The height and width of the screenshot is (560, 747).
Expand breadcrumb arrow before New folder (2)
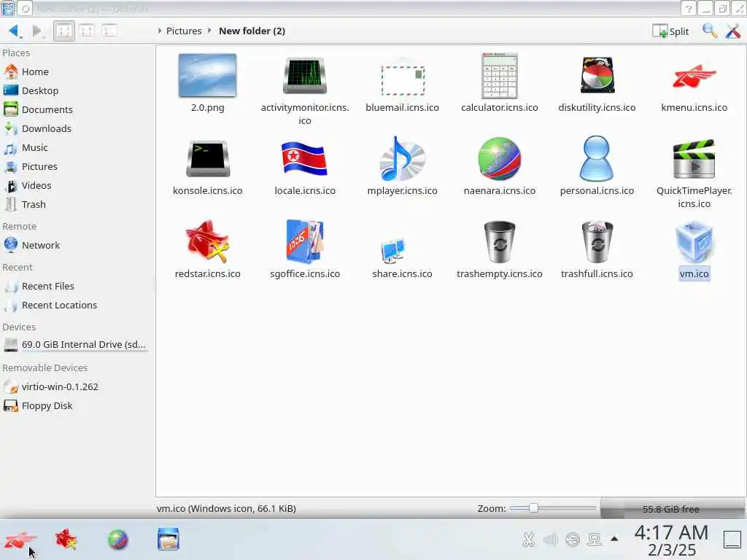[x=209, y=31]
